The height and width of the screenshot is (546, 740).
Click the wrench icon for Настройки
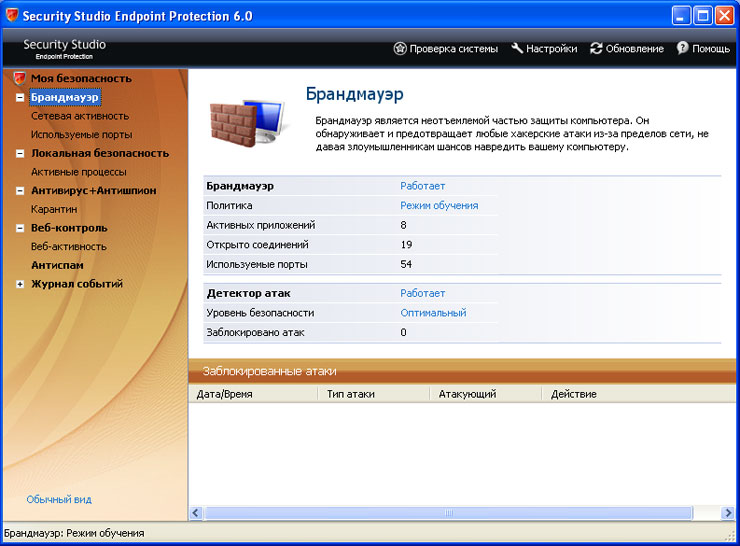(517, 48)
